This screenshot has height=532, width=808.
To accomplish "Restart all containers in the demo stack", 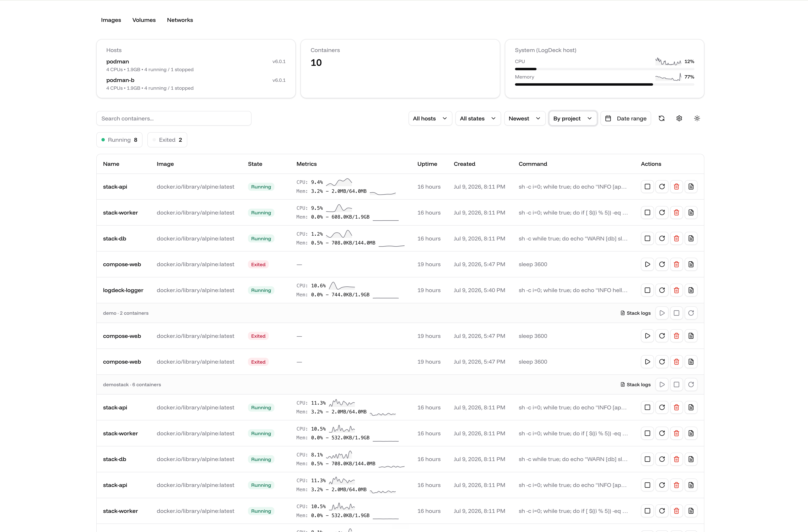I will tap(691, 313).
